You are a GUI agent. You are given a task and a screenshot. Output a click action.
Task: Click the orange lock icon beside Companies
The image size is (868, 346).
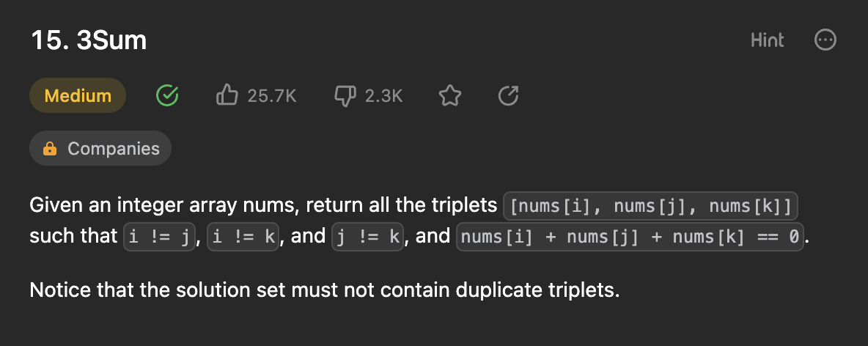(x=50, y=148)
